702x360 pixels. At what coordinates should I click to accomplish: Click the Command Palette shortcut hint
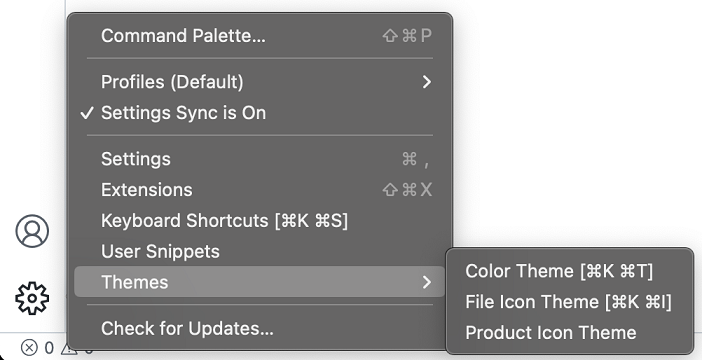pyautogui.click(x=407, y=36)
